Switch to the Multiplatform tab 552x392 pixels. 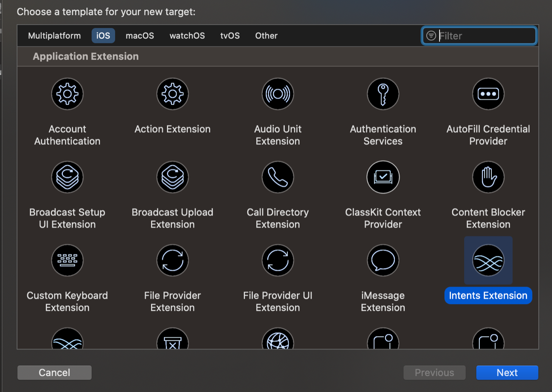(x=54, y=36)
